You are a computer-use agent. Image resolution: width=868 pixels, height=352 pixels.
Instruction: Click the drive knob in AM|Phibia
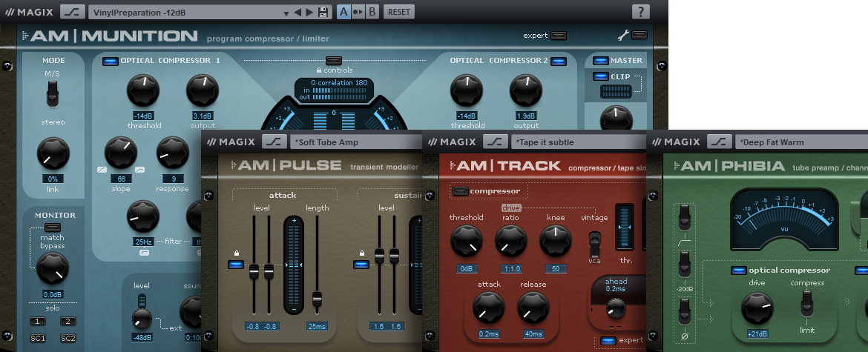click(x=757, y=308)
